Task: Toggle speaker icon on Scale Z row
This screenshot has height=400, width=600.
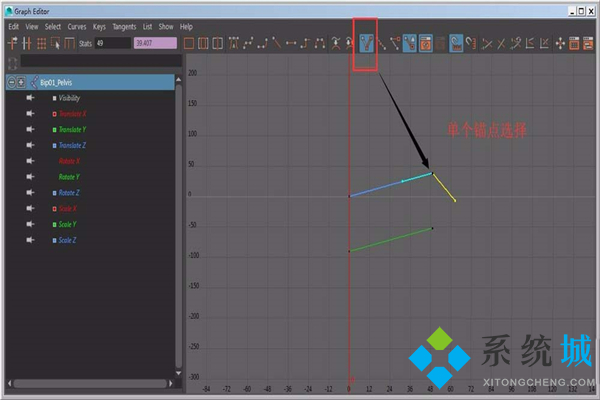Action: click(x=30, y=240)
